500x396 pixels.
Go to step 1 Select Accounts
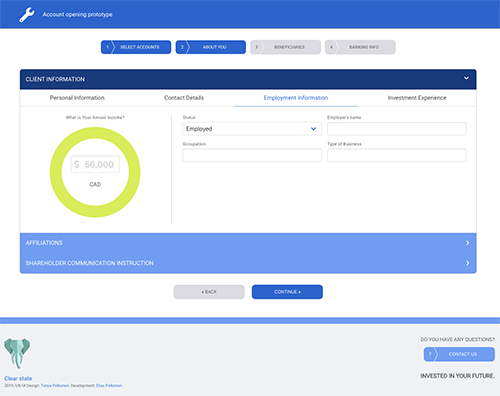tap(136, 47)
